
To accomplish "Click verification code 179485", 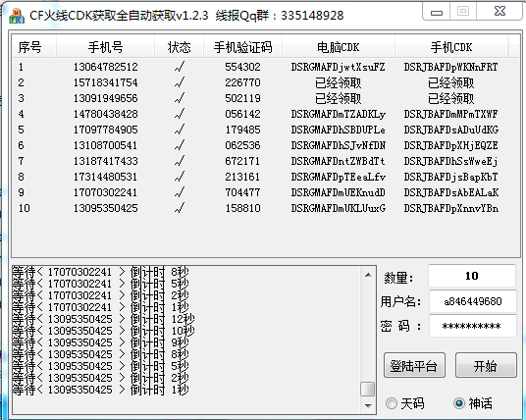I will [242, 130].
